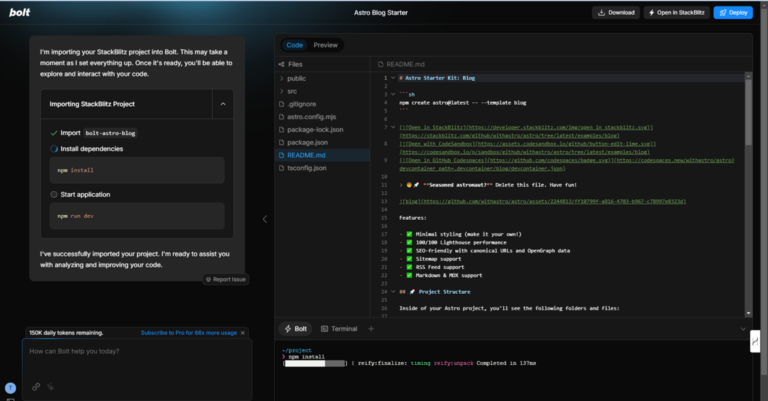Image resolution: width=768 pixels, height=401 pixels.
Task: Click the enhance prompt sparkle icon
Action: 50,387
